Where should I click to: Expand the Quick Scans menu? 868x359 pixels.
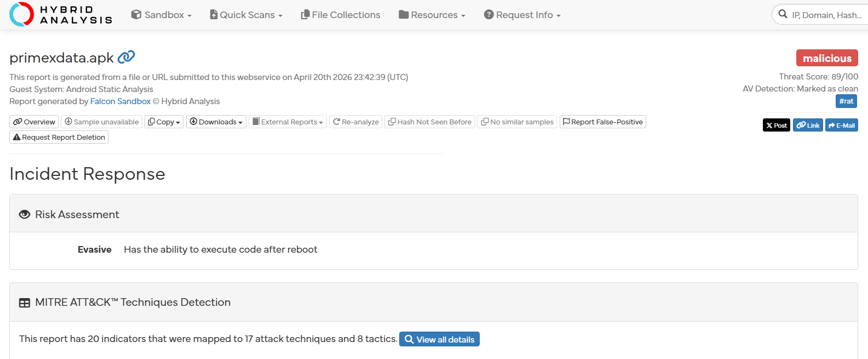pyautogui.click(x=246, y=15)
